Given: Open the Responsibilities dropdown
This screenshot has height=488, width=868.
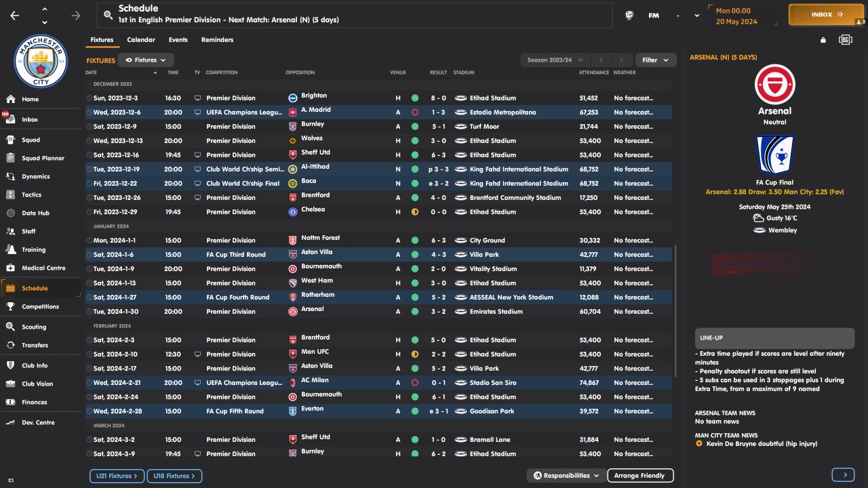Looking at the screenshot, I should (566, 476).
